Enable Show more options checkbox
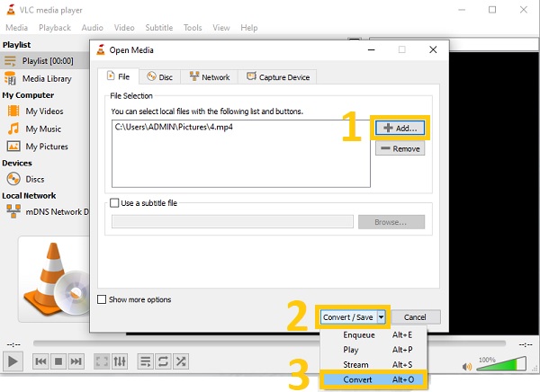The width and height of the screenshot is (540, 392). (x=102, y=299)
